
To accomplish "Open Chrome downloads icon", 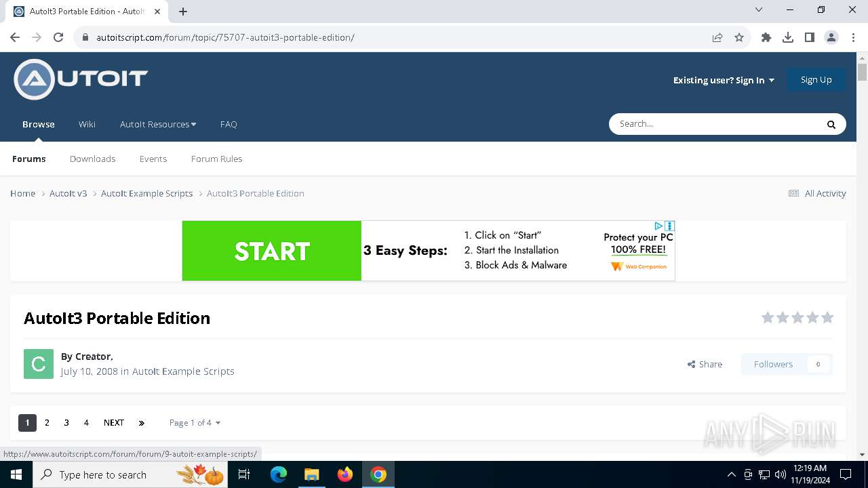I will [x=788, y=37].
